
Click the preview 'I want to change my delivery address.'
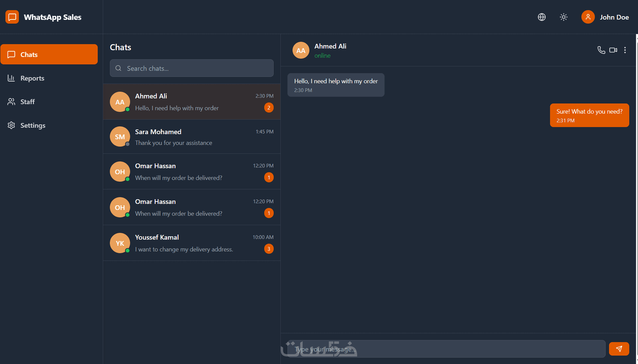[x=184, y=249]
